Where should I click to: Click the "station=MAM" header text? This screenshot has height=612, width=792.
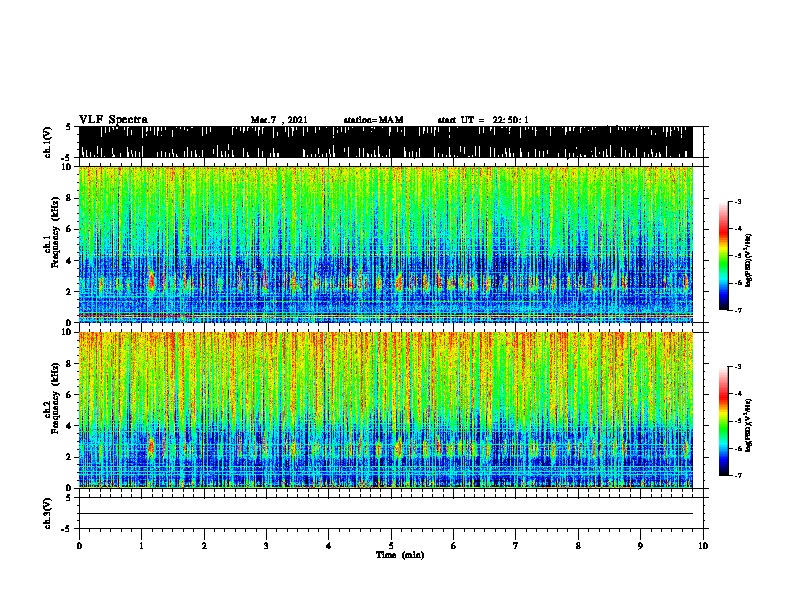click(x=373, y=120)
